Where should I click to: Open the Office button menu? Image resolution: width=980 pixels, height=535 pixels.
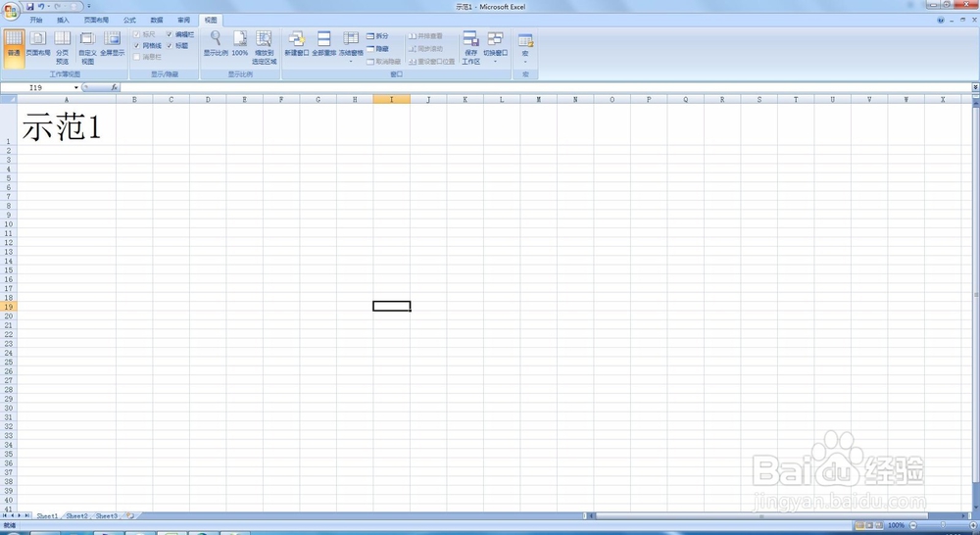coord(11,11)
